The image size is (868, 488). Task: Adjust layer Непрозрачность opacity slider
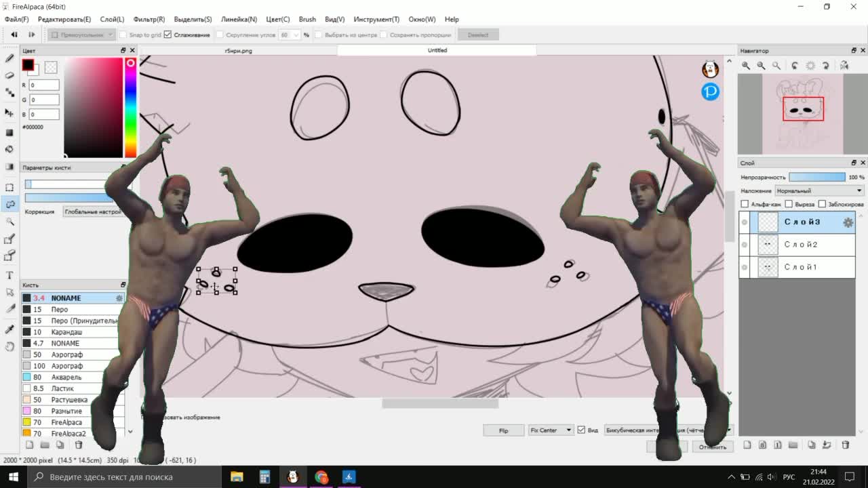coord(817,177)
